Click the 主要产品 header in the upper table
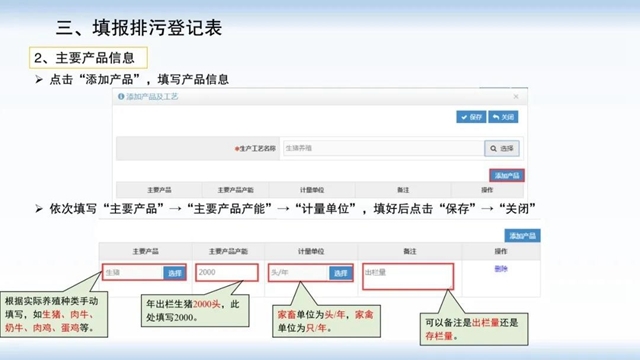The image size is (640, 360). [x=159, y=190]
